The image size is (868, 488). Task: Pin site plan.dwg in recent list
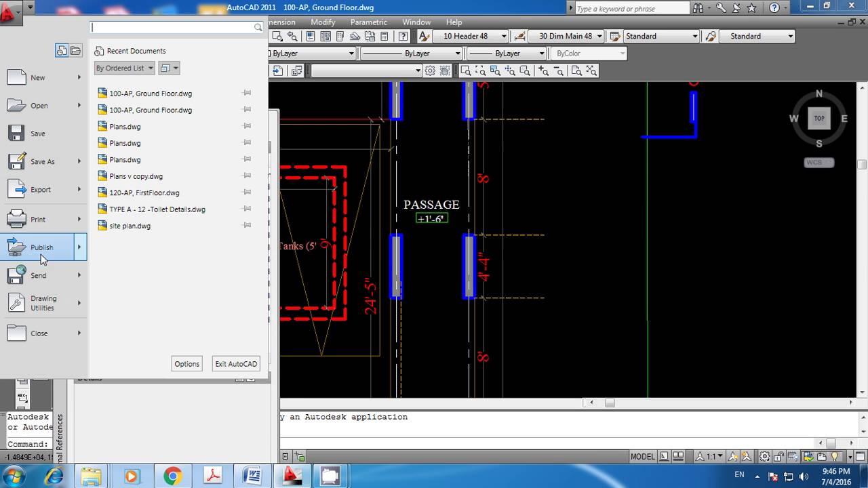coord(247,225)
